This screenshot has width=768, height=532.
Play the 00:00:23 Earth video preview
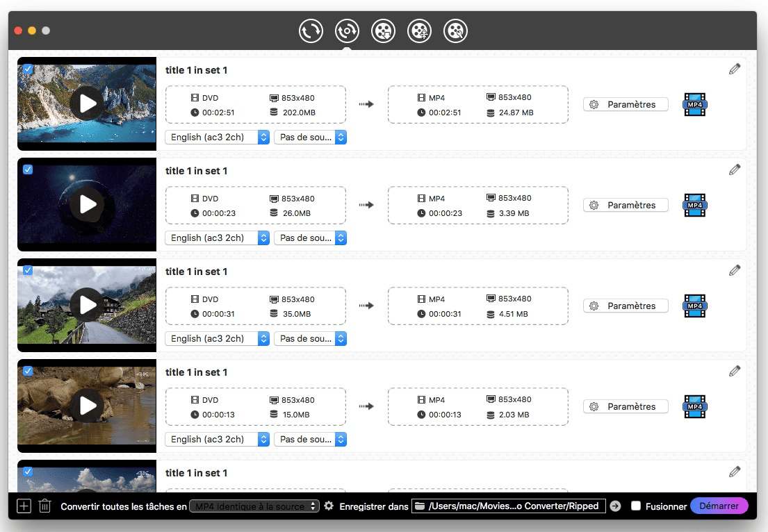87,204
